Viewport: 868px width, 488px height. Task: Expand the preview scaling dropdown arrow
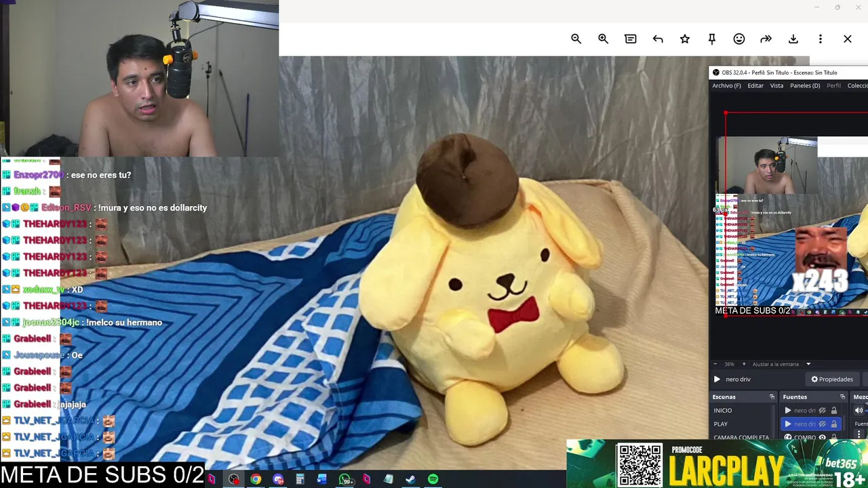click(808, 364)
